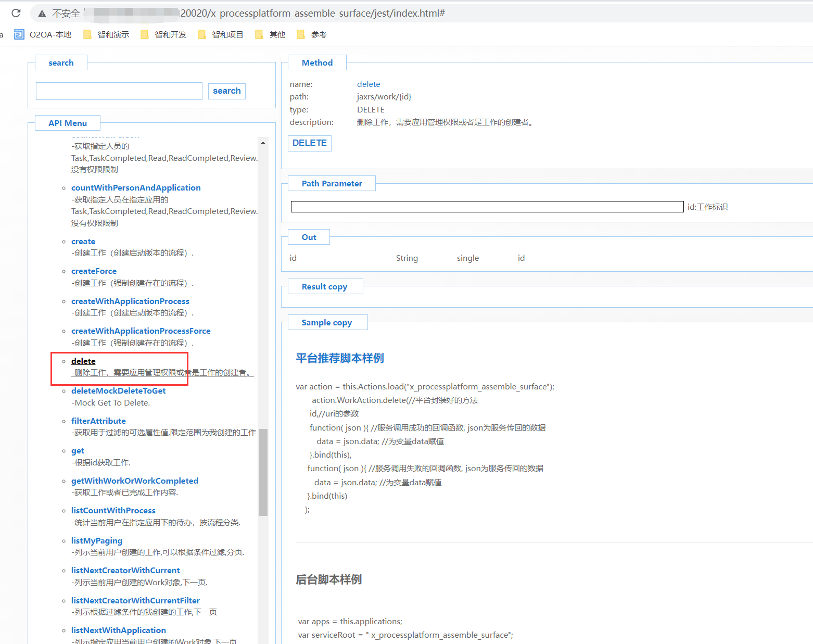Open the 其他 bookmark folder
This screenshot has height=644, width=813.
270,34
